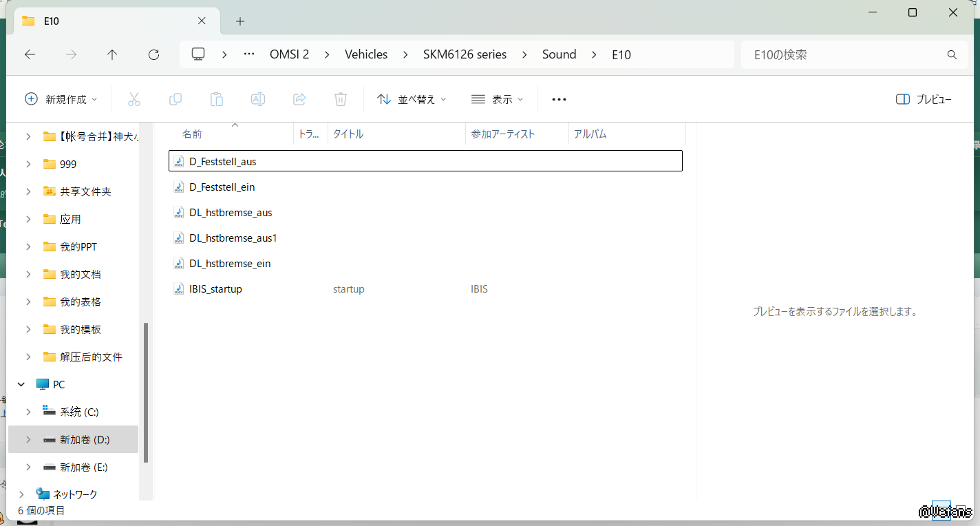Click the Copy icon in toolbar
980x526 pixels.
(x=175, y=99)
